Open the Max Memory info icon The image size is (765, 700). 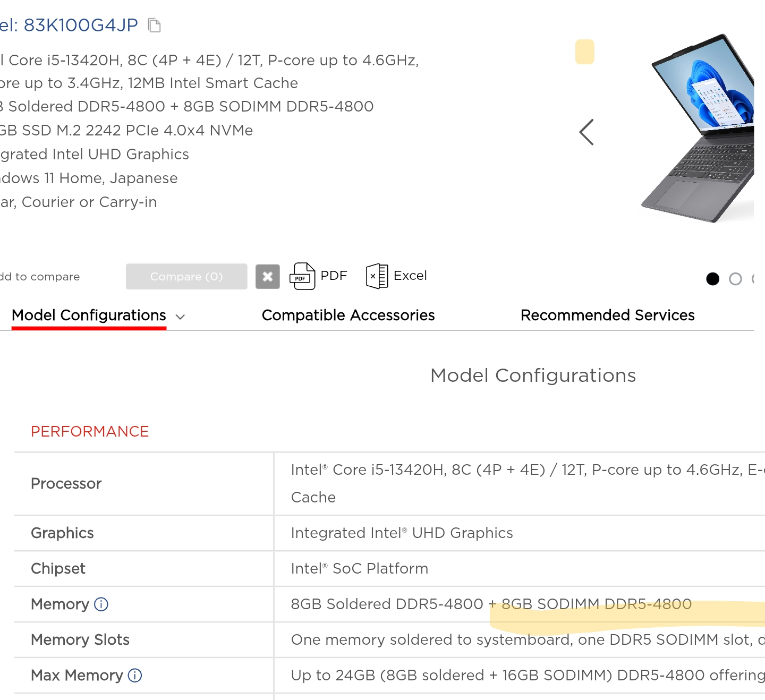(135, 676)
